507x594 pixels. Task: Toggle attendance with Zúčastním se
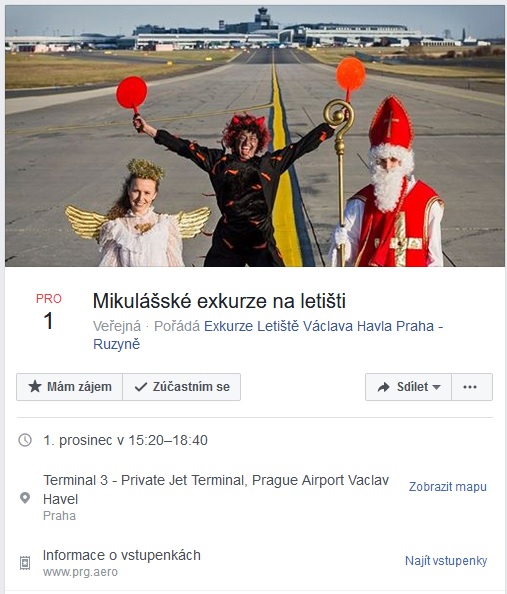click(182, 387)
